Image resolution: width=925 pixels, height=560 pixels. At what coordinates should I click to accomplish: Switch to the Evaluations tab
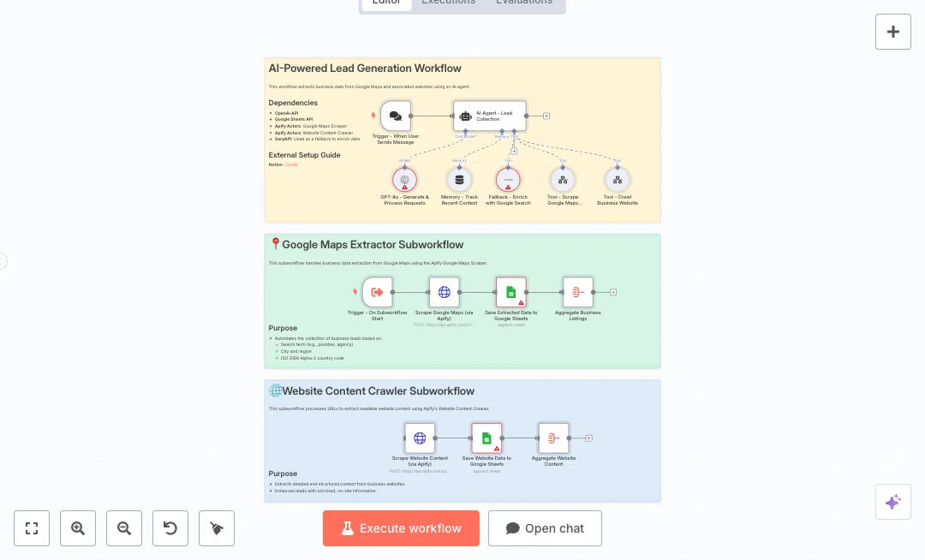click(x=524, y=3)
